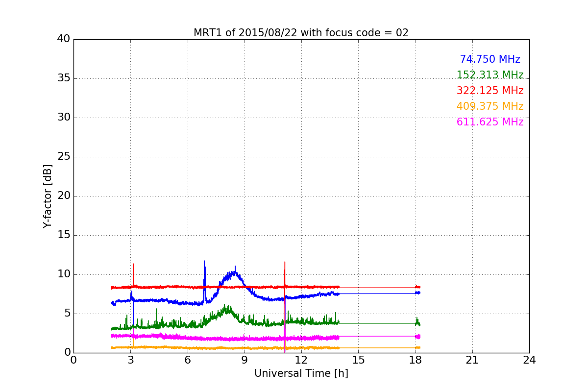Select the 611.625 MHz legend label
This screenshot has height=392, width=588.
coord(490,122)
